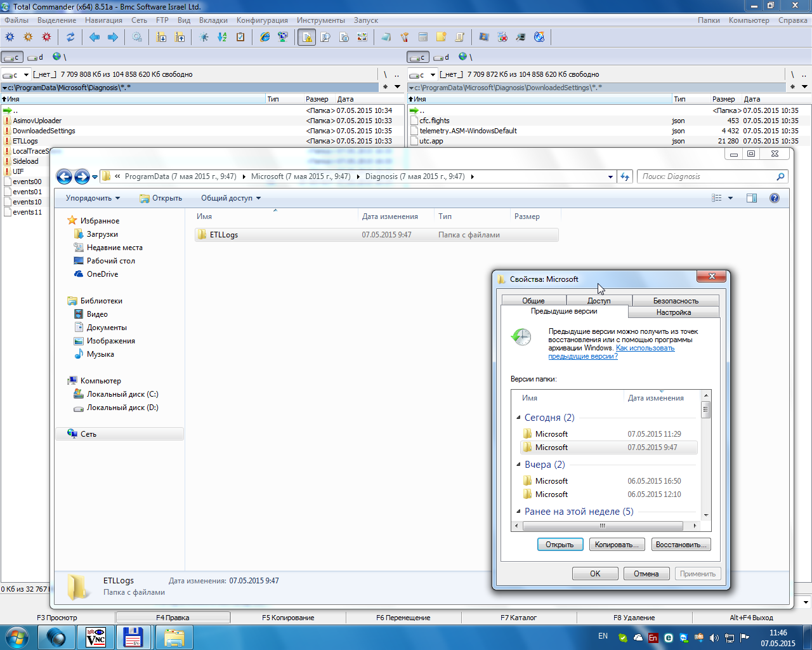Click the versions list horizontal scrollbar thumb

click(602, 526)
